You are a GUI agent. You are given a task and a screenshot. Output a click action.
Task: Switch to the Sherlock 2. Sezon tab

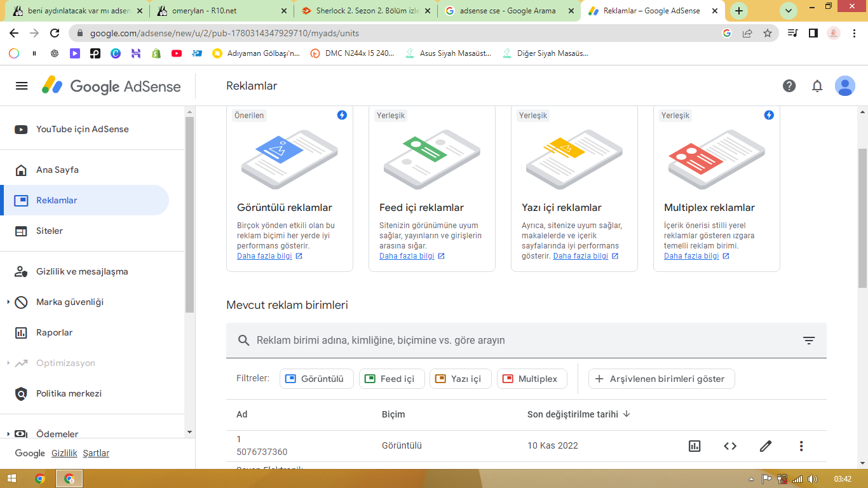click(x=366, y=11)
